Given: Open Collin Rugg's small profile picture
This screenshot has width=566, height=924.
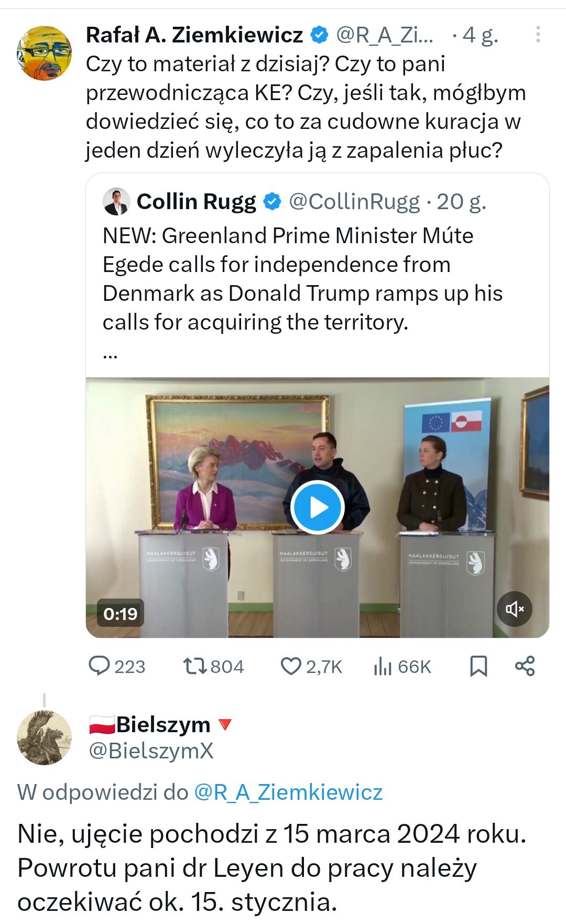Looking at the screenshot, I should [x=116, y=202].
